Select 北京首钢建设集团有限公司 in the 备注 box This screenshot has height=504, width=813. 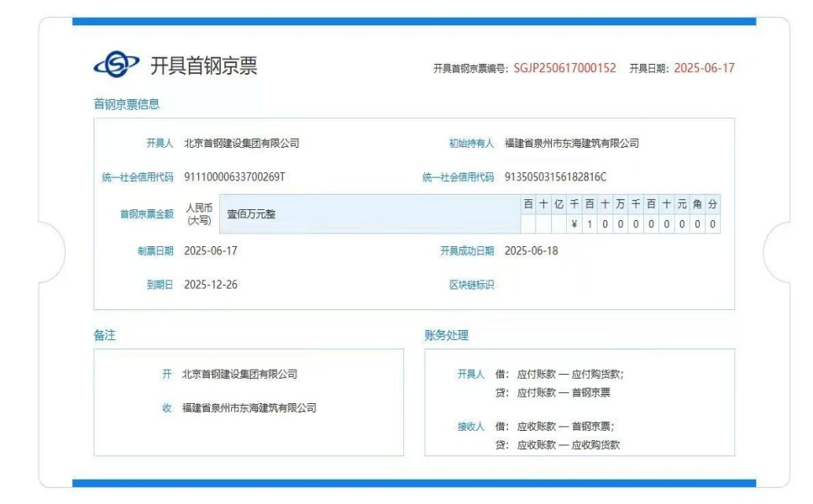[239, 374]
